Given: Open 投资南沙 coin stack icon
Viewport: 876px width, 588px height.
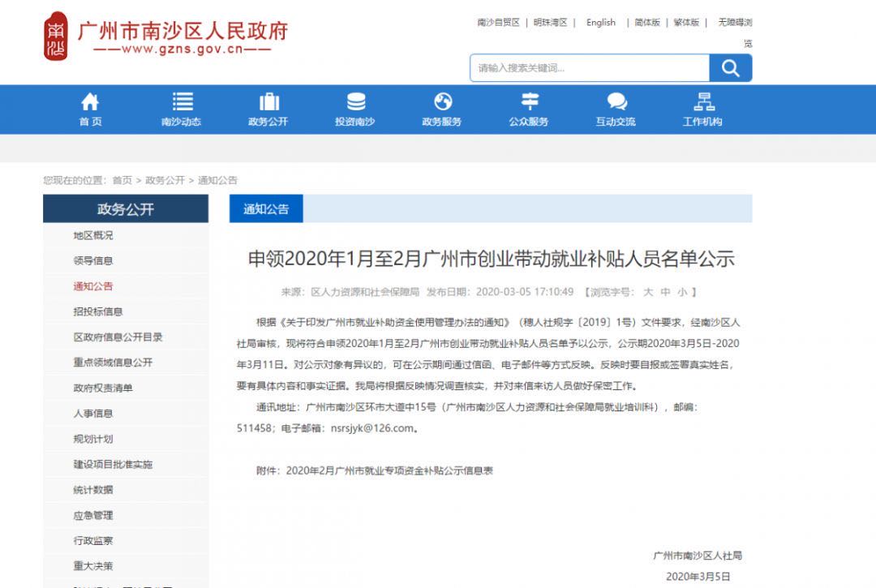Looking at the screenshot, I should [355, 102].
